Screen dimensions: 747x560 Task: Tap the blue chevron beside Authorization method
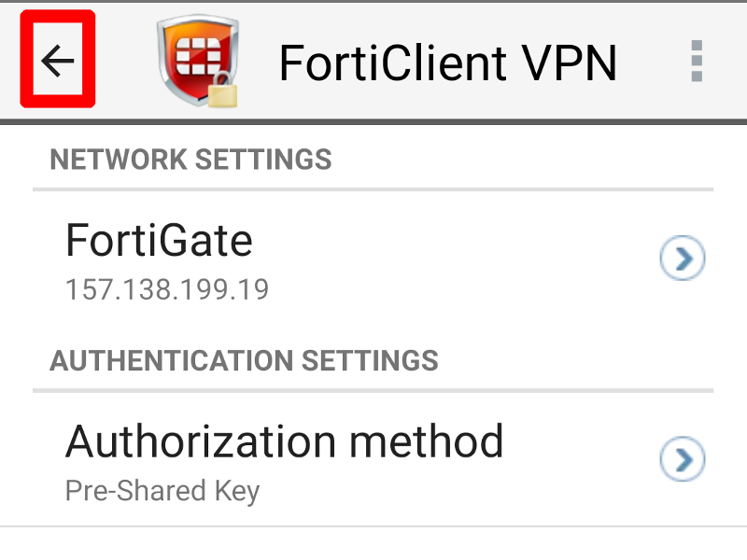click(x=683, y=458)
